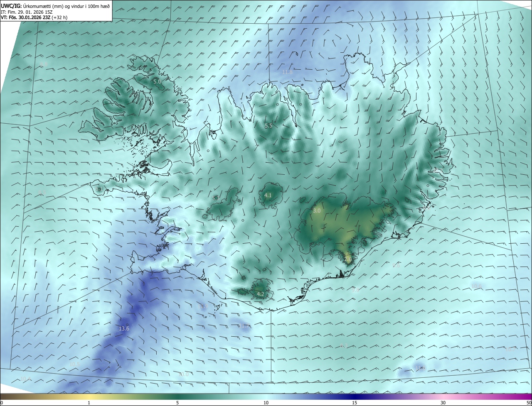Click the colorbar tick label 5
Screen dimensions: 532x406
pyautogui.click(x=177, y=403)
